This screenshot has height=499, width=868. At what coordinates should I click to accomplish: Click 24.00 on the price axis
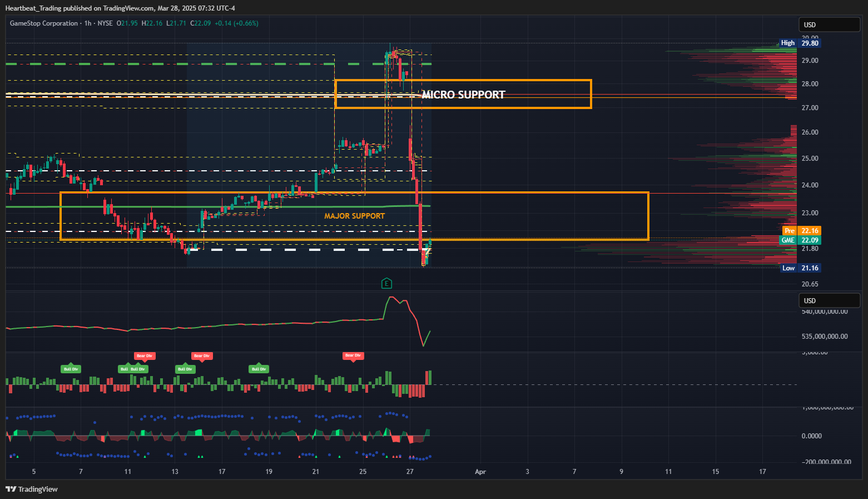pos(810,185)
